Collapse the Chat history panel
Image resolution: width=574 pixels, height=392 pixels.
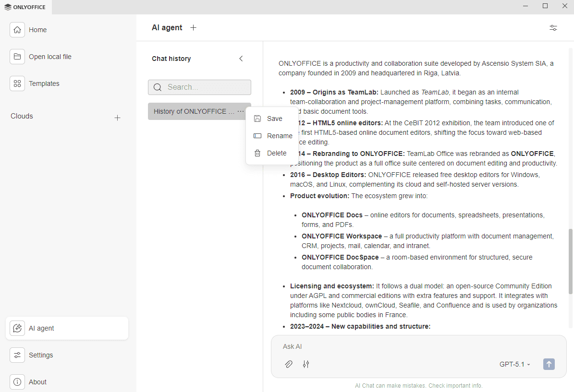click(241, 59)
